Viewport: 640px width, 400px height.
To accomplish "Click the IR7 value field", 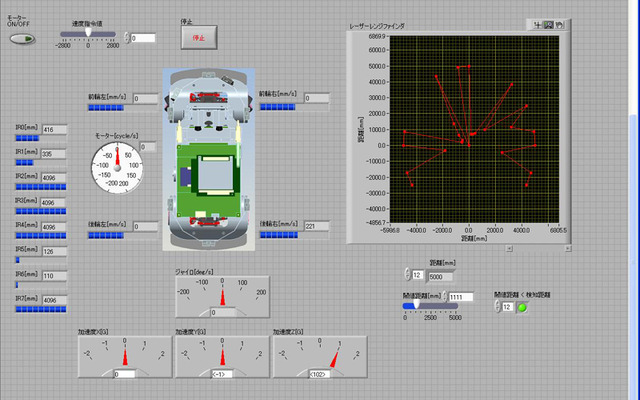I will 55,300.
